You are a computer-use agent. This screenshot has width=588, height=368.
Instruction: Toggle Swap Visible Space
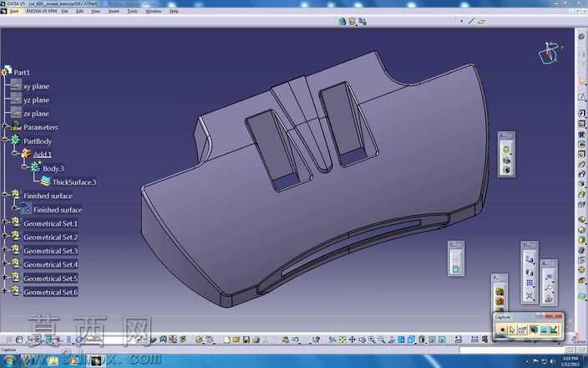click(442, 340)
